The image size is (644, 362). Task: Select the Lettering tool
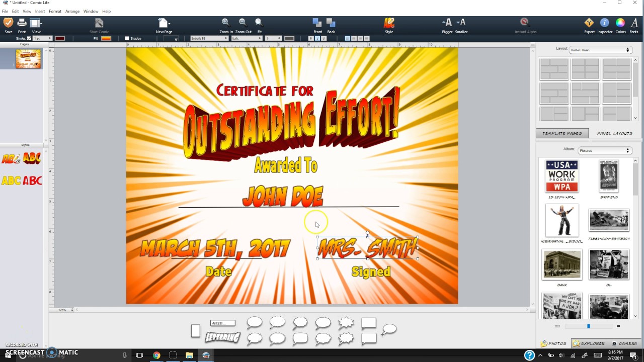pyautogui.click(x=222, y=337)
